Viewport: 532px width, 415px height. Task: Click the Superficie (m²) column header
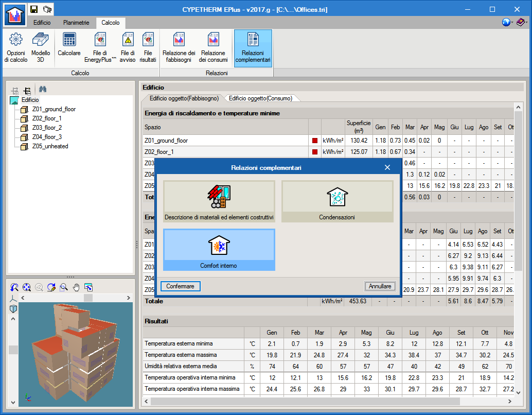coord(359,127)
